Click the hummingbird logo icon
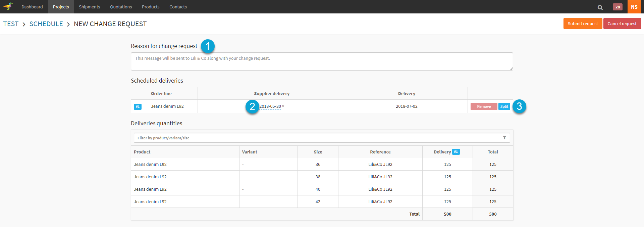Viewport: 644px width, 227px height. coord(8,6)
